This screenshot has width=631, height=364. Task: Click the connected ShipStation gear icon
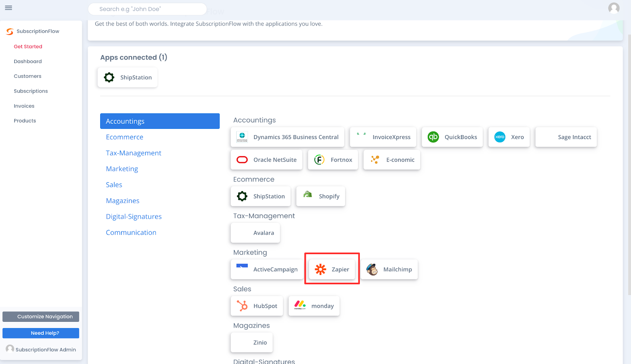[x=109, y=77]
